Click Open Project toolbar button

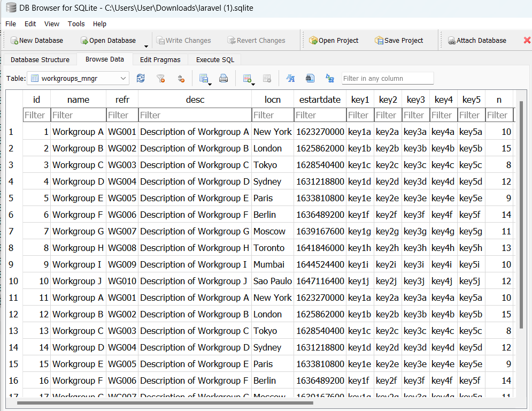[x=334, y=41]
